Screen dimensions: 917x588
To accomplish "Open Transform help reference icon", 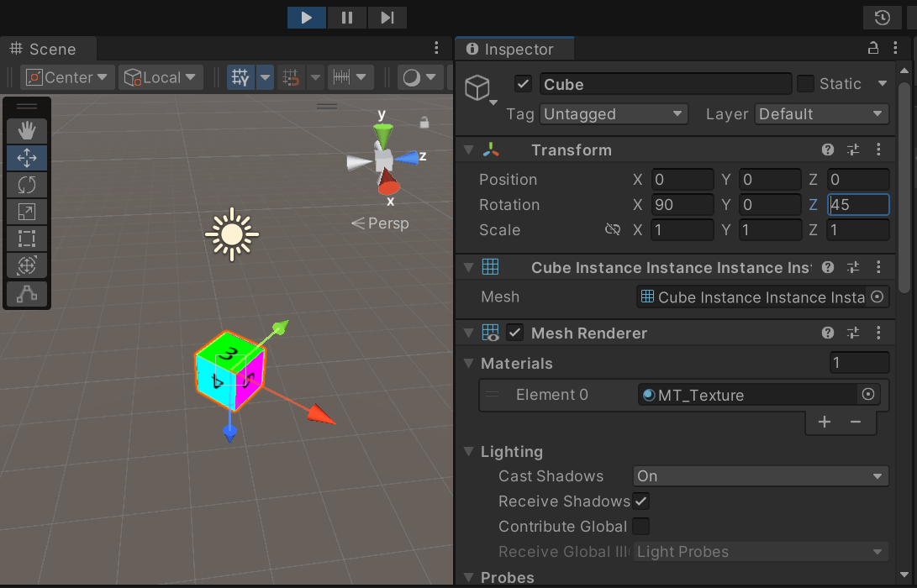I will tap(828, 150).
